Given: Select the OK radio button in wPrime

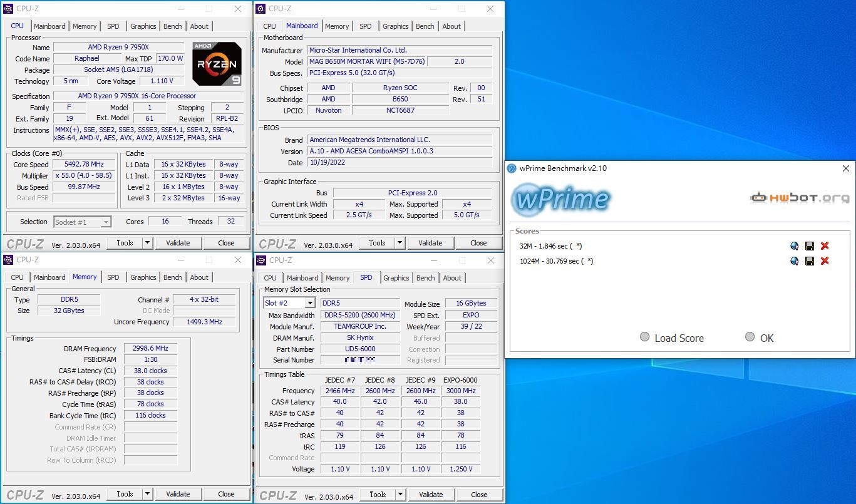Looking at the screenshot, I should 750,337.
